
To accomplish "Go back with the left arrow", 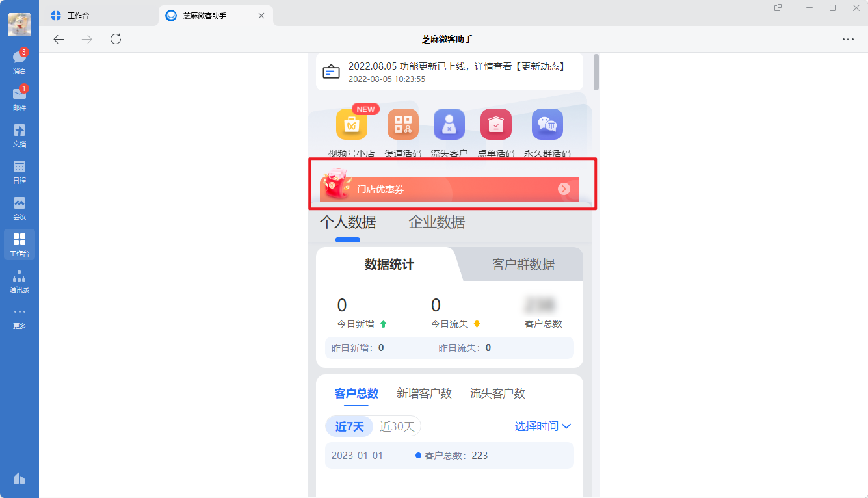I will (59, 39).
